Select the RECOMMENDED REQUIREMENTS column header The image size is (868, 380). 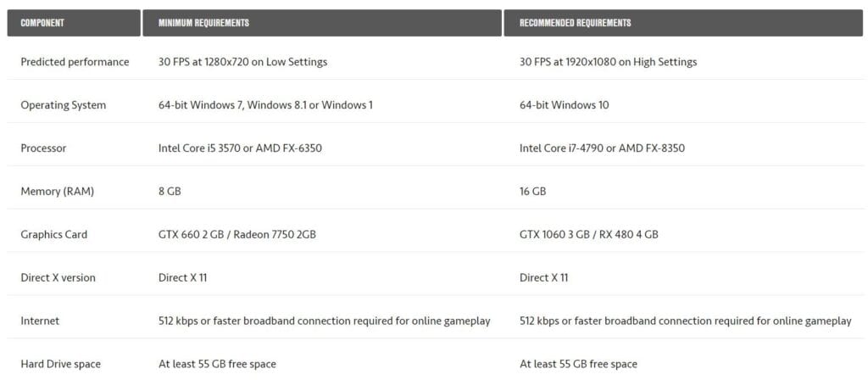click(683, 23)
